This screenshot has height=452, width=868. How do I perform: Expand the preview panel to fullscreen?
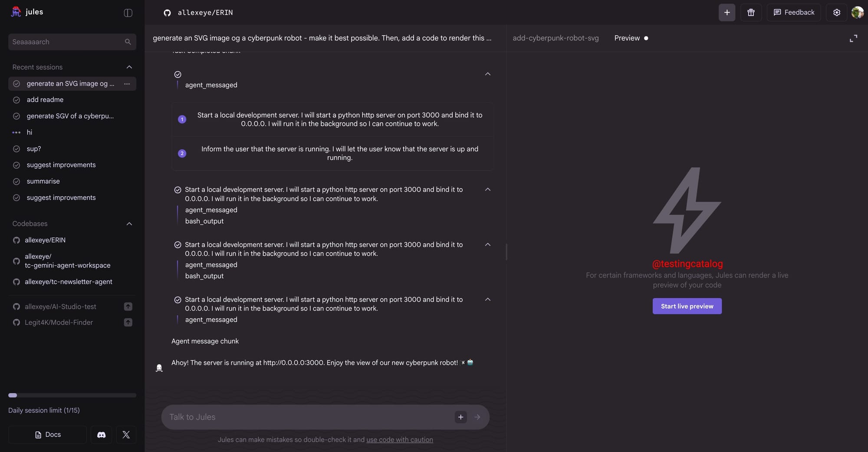coord(853,38)
